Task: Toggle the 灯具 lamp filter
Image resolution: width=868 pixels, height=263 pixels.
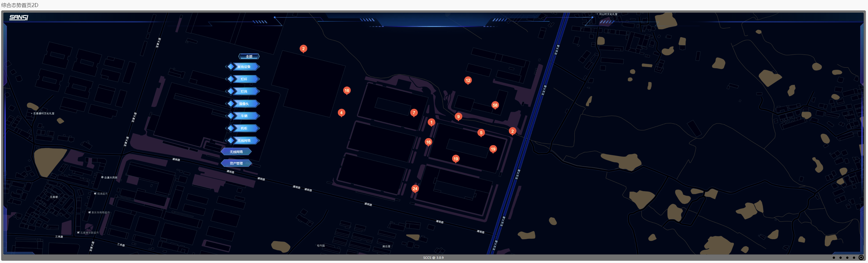Action: tap(243, 91)
